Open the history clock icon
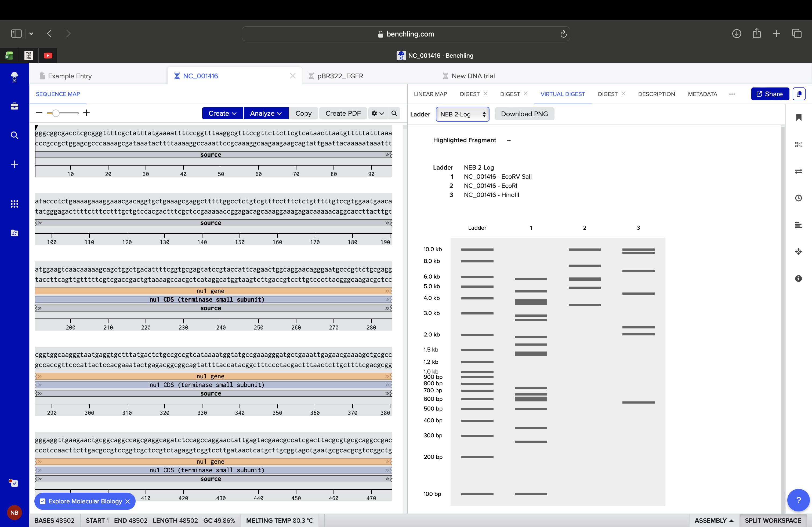Image resolution: width=812 pixels, height=527 pixels. (x=798, y=198)
